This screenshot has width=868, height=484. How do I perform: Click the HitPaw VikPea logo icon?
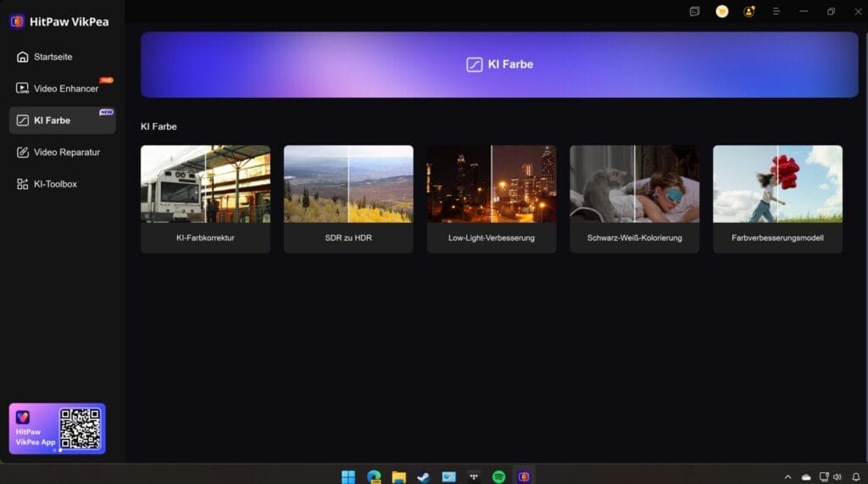[x=17, y=21]
